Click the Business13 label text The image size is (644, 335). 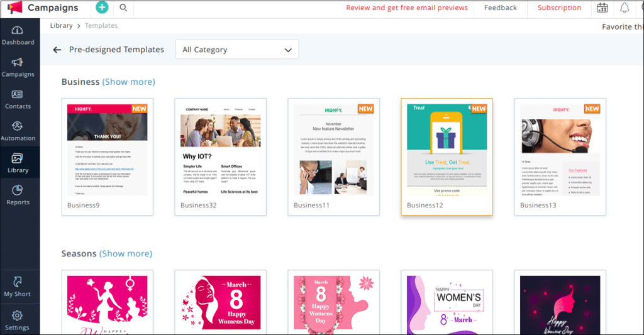pyautogui.click(x=538, y=206)
